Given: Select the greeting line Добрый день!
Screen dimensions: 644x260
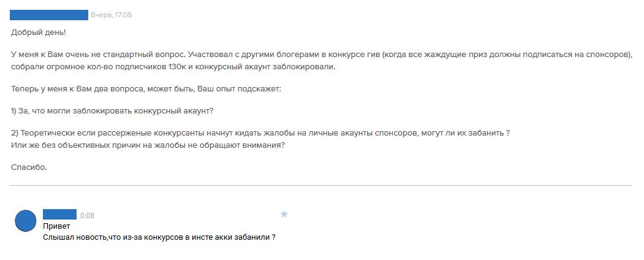Looking at the screenshot, I should tap(39, 32).
